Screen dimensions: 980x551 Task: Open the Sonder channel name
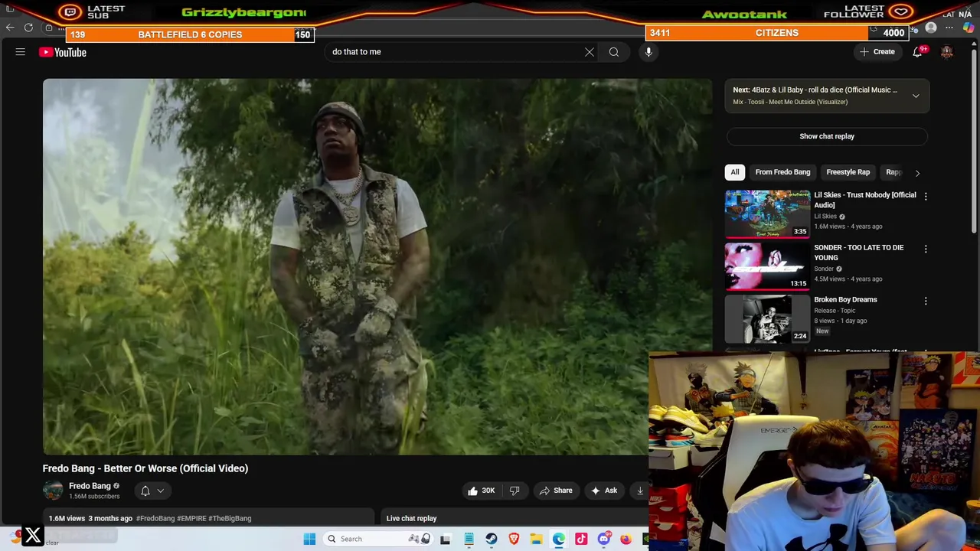[824, 269]
